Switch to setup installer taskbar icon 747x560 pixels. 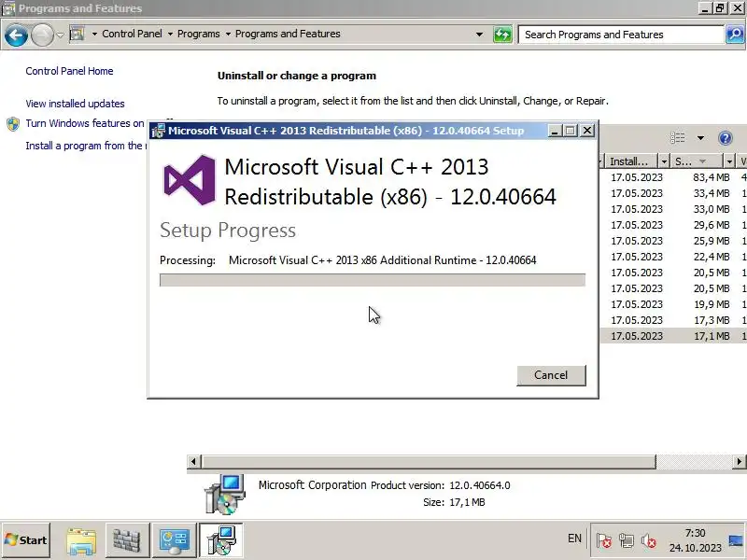[221, 540]
